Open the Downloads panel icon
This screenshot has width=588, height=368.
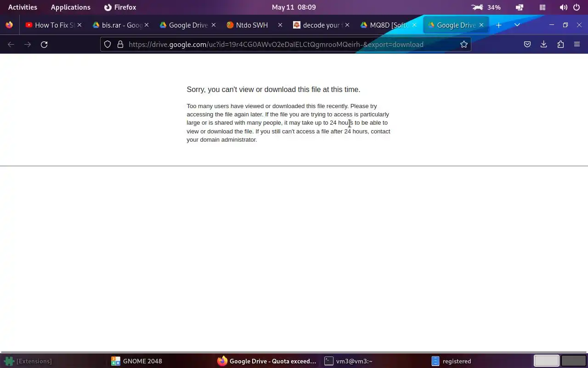[x=544, y=45]
